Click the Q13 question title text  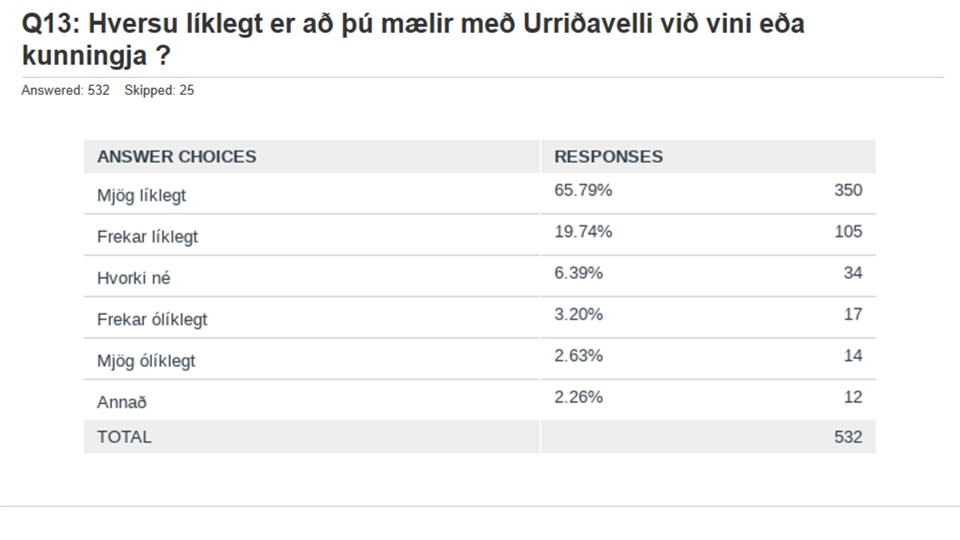pos(413,39)
